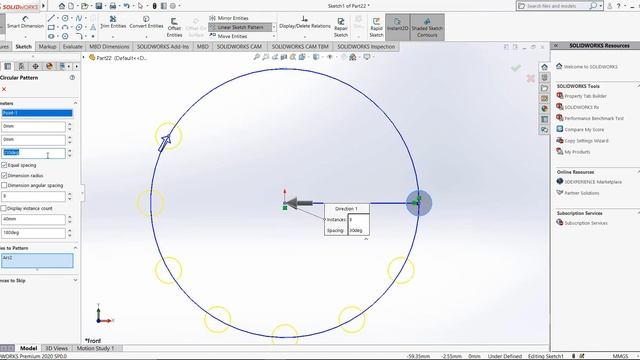Cancel Circular Pattern with red X
640x360 pixels.
coord(4,89)
